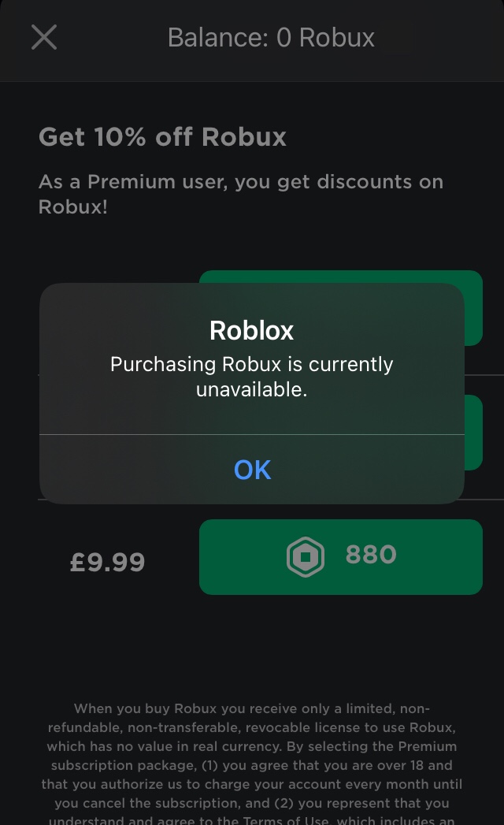Tap the Balance: 0 Robux header

[271, 37]
